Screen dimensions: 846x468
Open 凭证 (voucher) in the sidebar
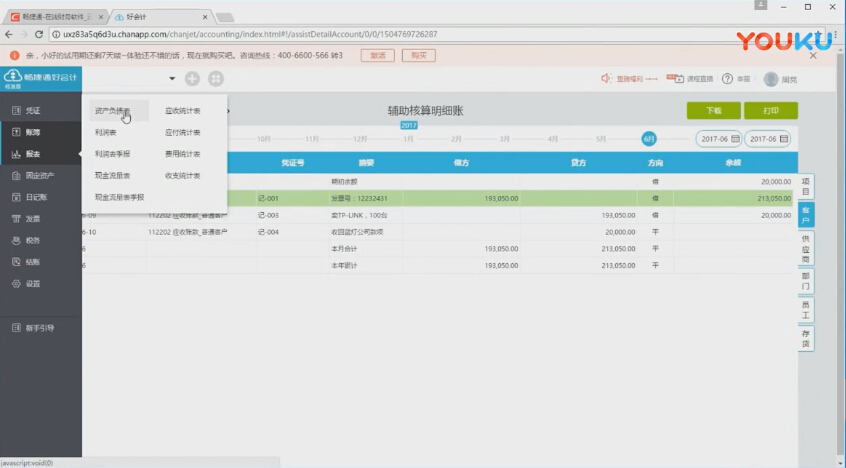click(x=32, y=110)
